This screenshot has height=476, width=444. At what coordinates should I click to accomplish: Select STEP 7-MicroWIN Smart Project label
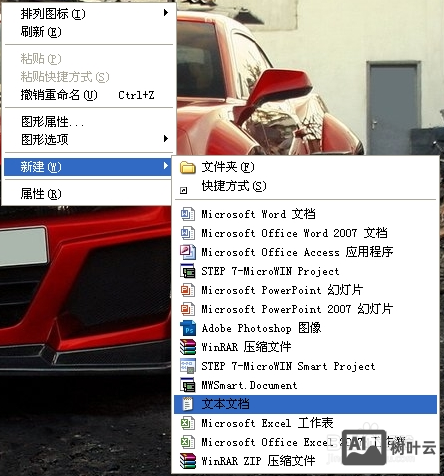point(288,366)
